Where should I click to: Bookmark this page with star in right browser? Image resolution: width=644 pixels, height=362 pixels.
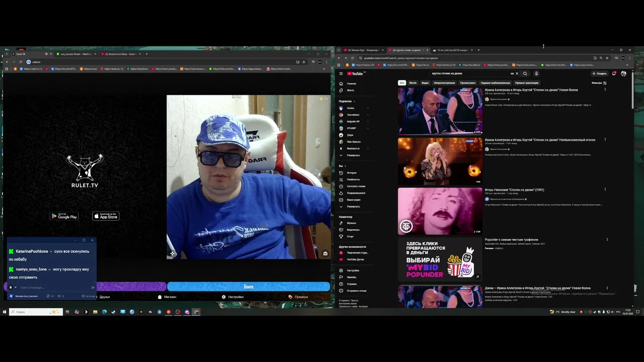(607, 58)
